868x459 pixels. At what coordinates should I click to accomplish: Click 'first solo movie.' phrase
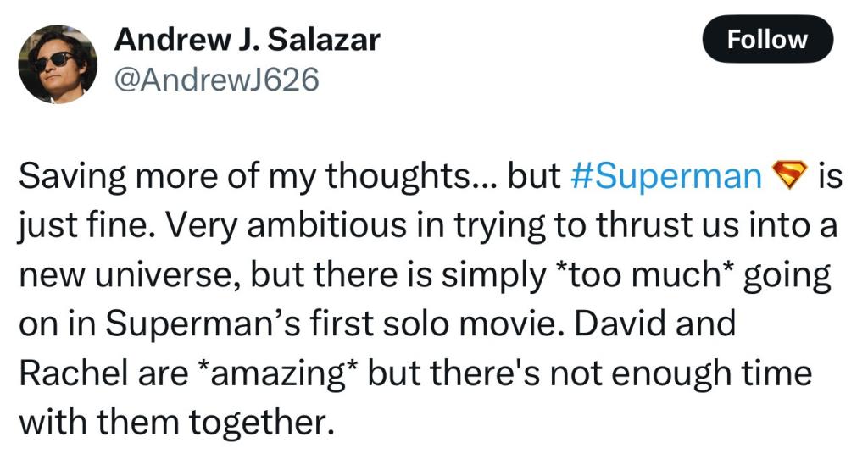437,324
